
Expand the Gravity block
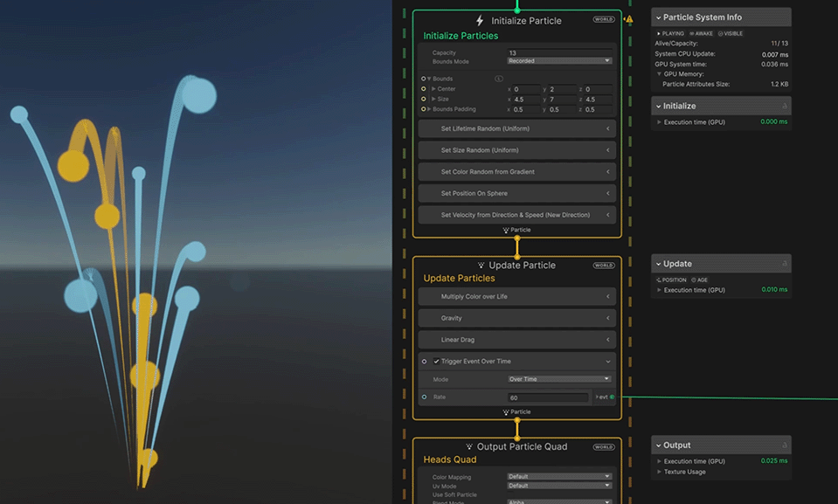607,318
